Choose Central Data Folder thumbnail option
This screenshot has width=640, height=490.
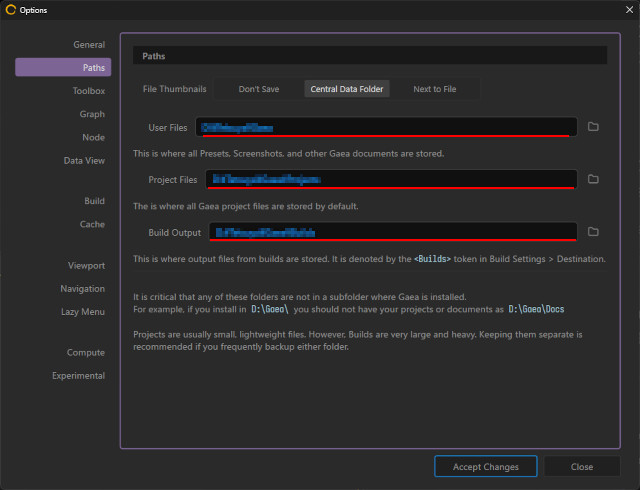345,89
